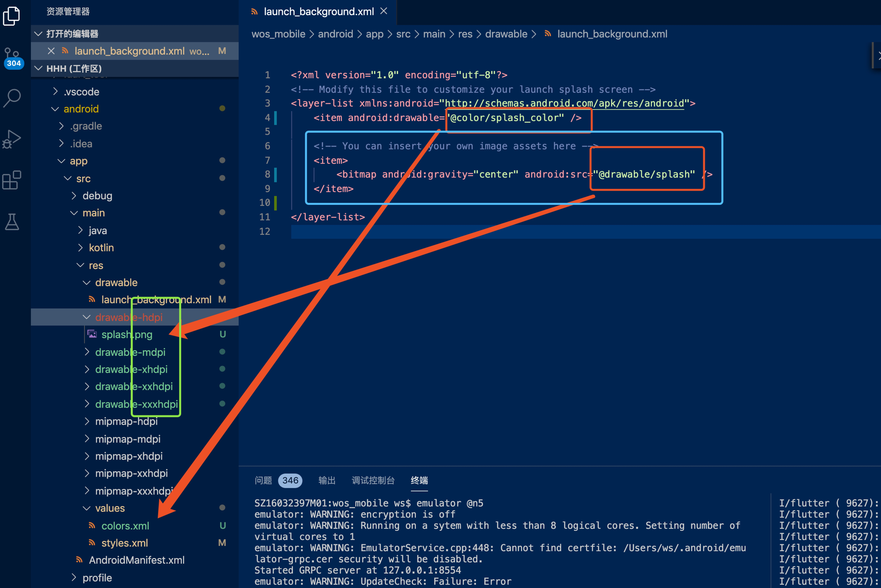Close the launch_background.xml editor tab
This screenshot has height=588, width=881.
(383, 11)
